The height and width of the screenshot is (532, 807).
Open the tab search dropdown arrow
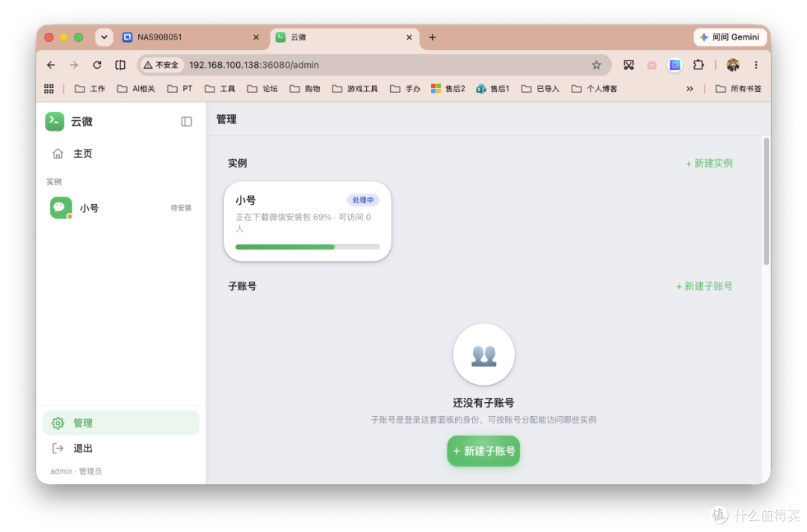(x=104, y=37)
